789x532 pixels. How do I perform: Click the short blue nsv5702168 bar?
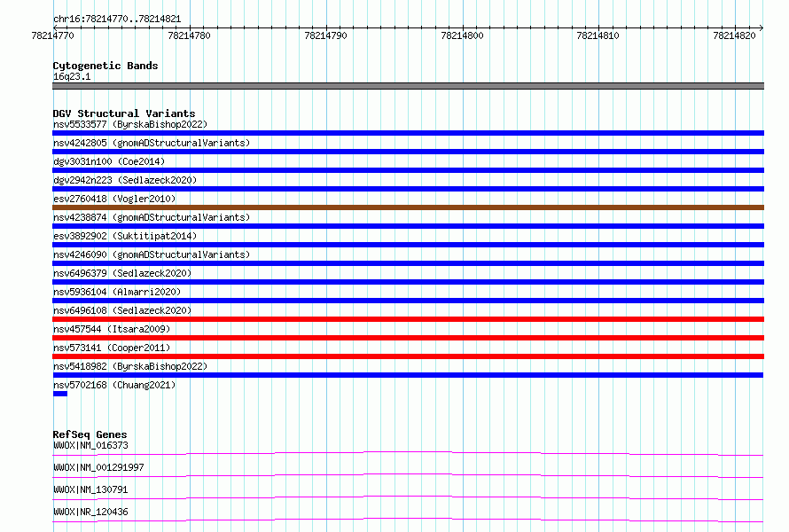[60, 394]
